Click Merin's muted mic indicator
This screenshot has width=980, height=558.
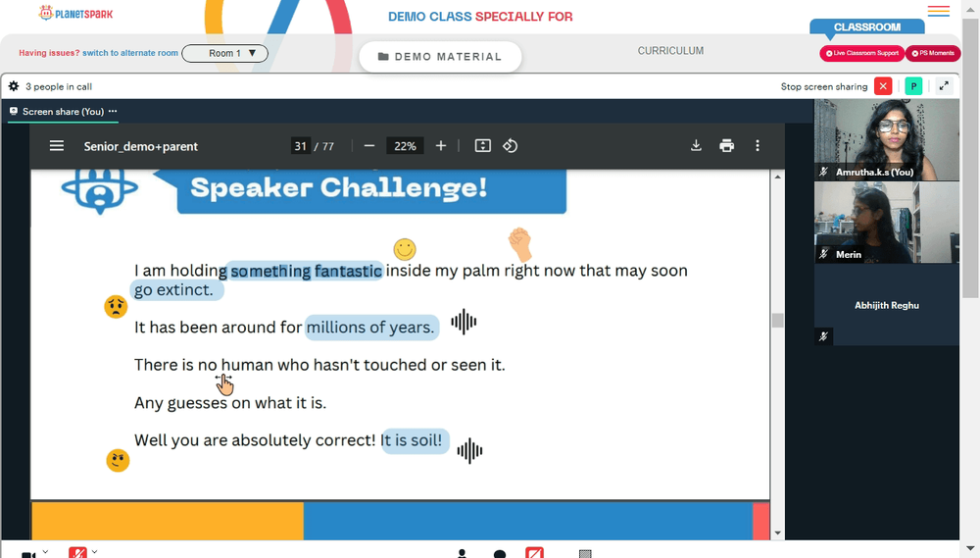pos(824,254)
